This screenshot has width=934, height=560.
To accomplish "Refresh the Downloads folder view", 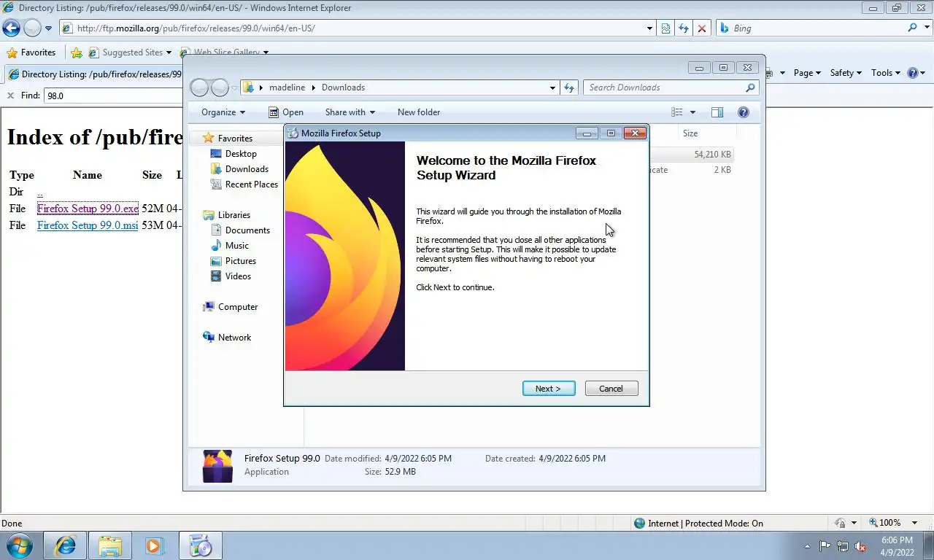I will click(x=570, y=87).
